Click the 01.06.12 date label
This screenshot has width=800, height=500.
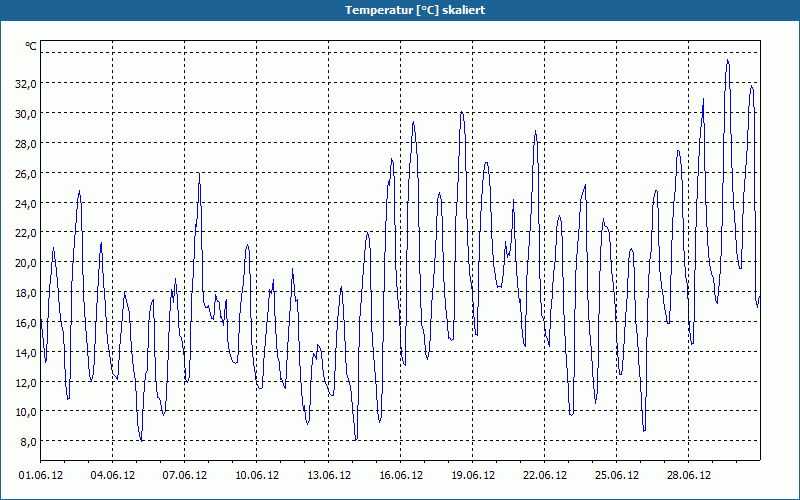click(x=41, y=476)
